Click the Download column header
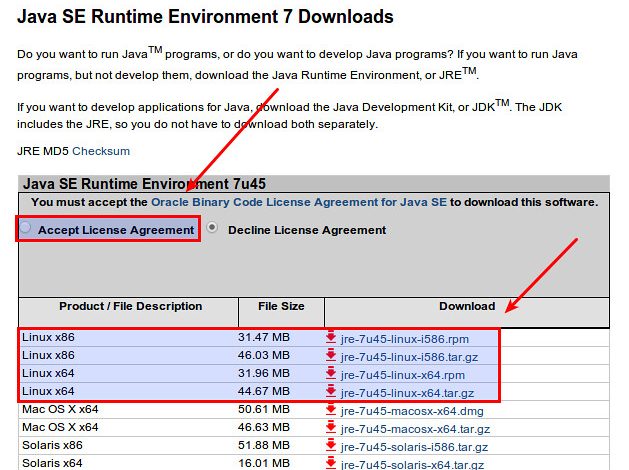This screenshot has height=470, width=629. (x=467, y=306)
